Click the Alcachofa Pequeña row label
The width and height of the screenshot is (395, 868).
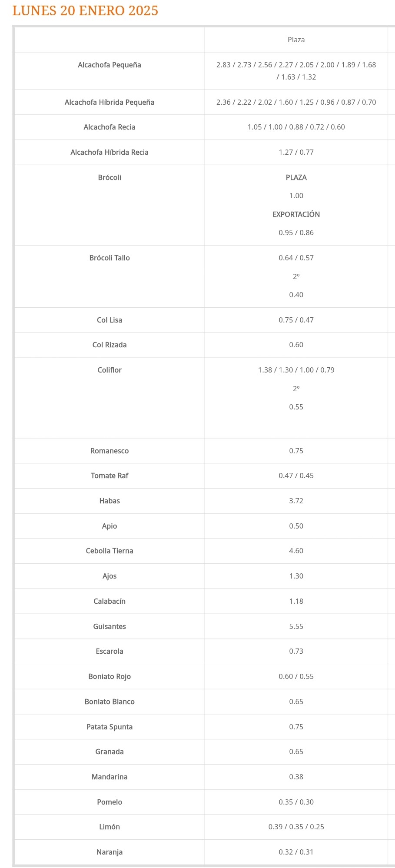[110, 65]
